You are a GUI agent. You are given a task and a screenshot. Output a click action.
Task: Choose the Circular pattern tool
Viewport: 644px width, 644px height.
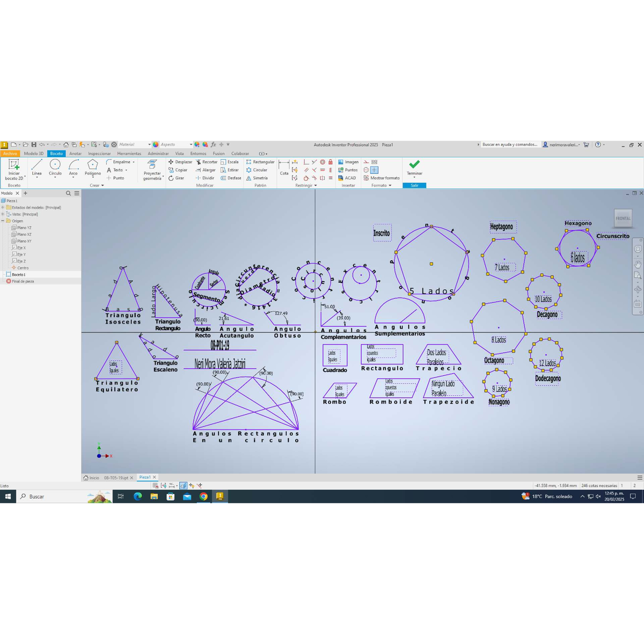tap(257, 170)
